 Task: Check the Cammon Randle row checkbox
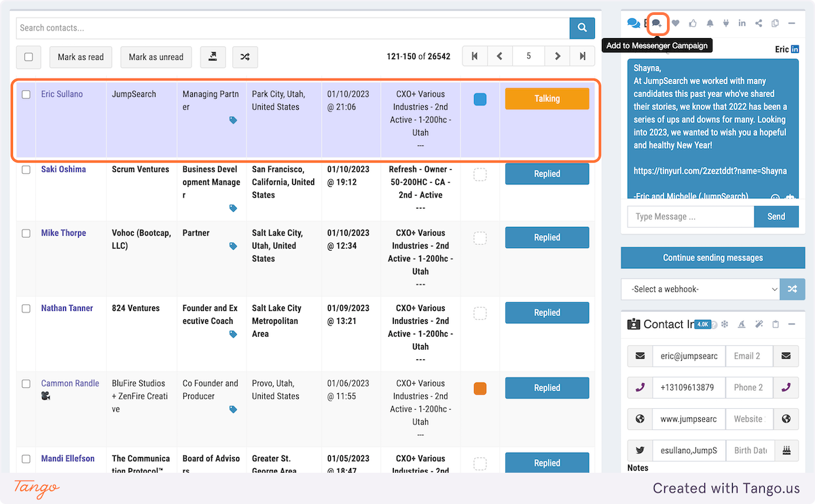tap(26, 384)
